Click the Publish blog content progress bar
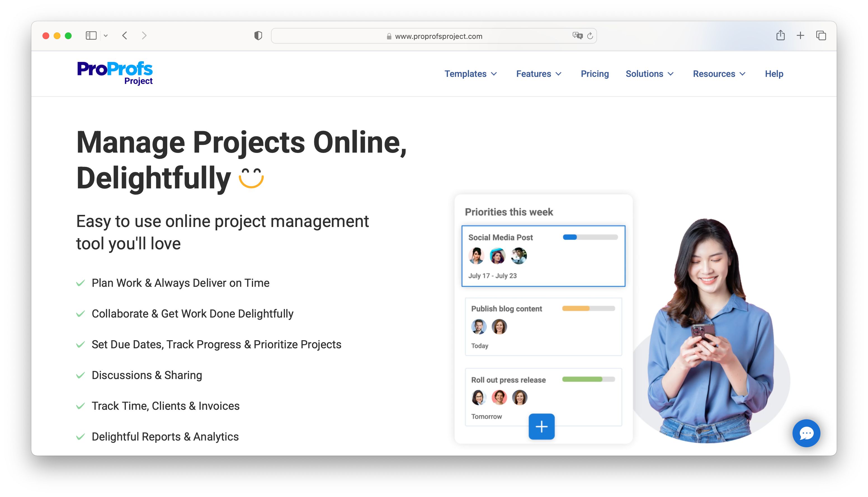 pyautogui.click(x=588, y=308)
